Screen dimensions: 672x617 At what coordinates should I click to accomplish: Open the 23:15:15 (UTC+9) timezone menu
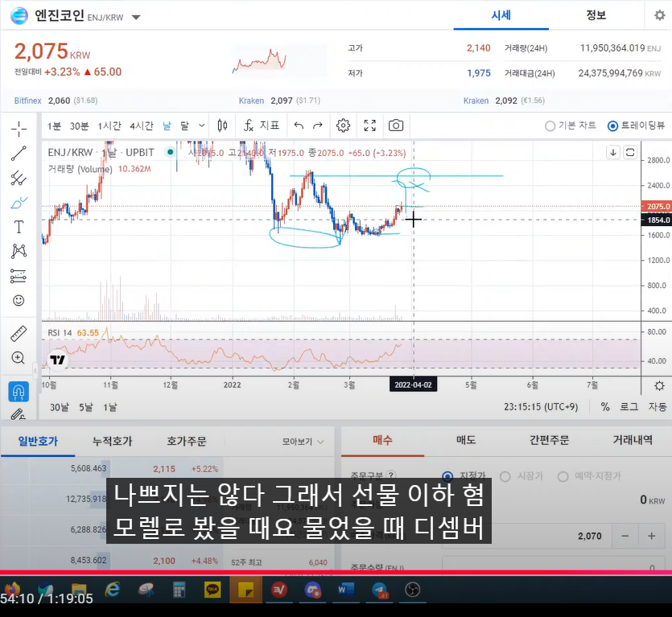541,406
